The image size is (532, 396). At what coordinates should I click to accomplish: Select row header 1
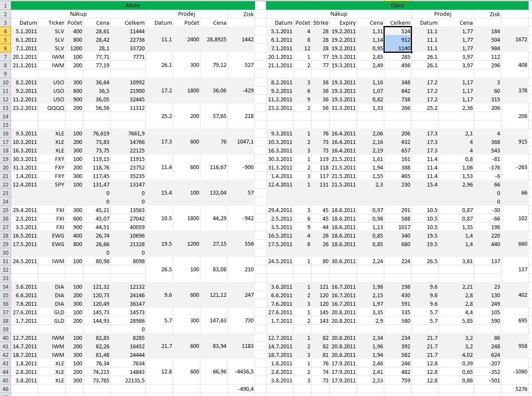point(5,6)
